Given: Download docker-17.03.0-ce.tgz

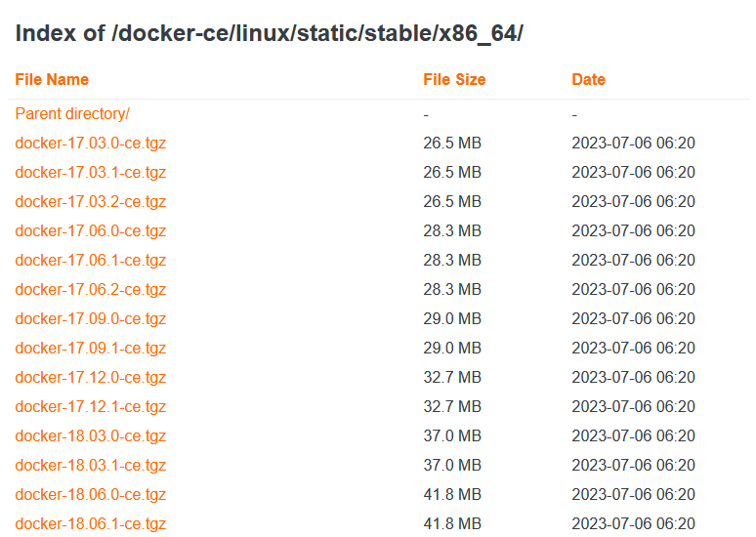Looking at the screenshot, I should click(91, 144).
